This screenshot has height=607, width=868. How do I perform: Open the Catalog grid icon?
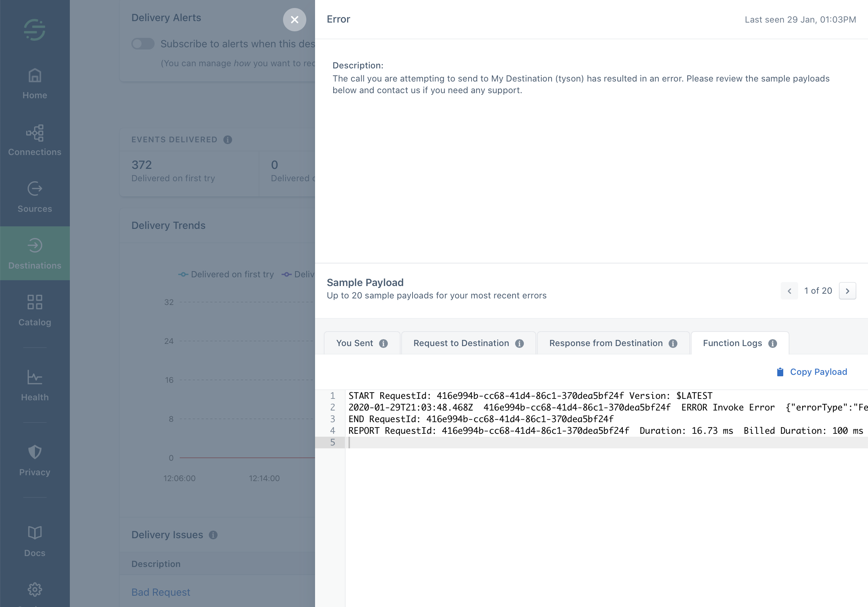(x=35, y=310)
